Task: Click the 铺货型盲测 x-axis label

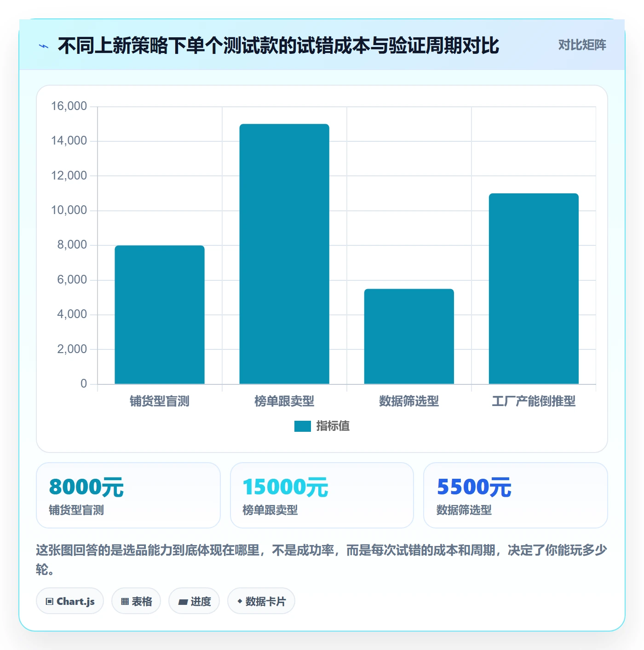Action: click(160, 401)
